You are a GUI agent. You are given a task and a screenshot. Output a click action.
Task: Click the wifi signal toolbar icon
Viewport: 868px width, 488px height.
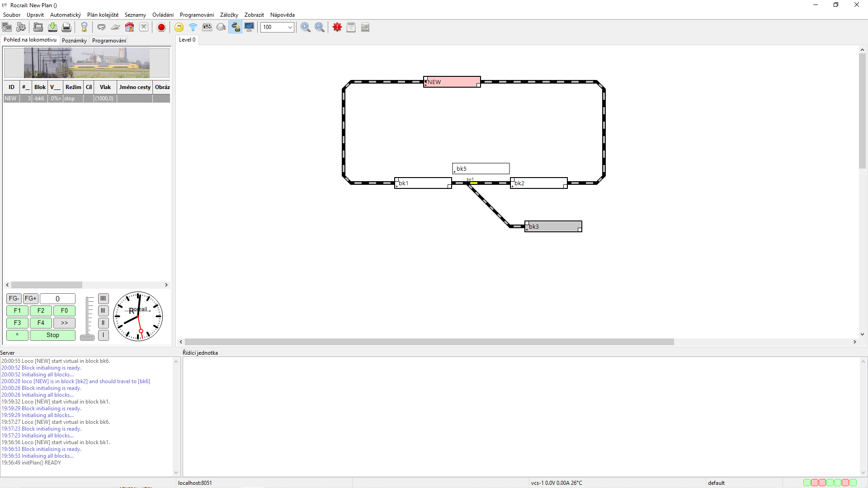point(193,27)
